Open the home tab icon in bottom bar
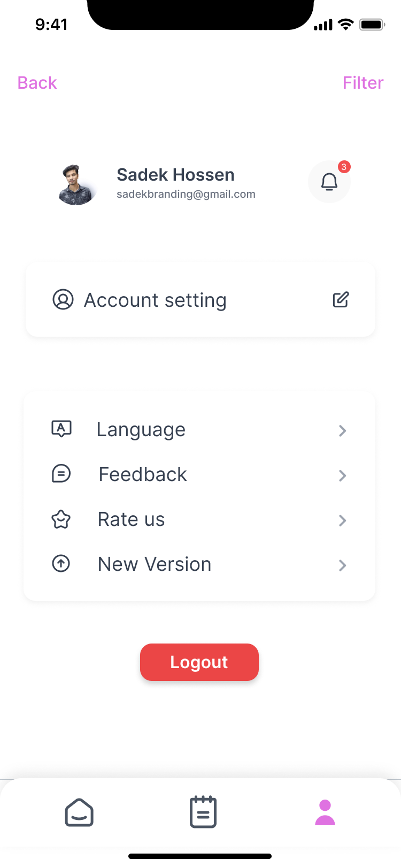Viewport: 401px width, 868px height. coord(79,812)
